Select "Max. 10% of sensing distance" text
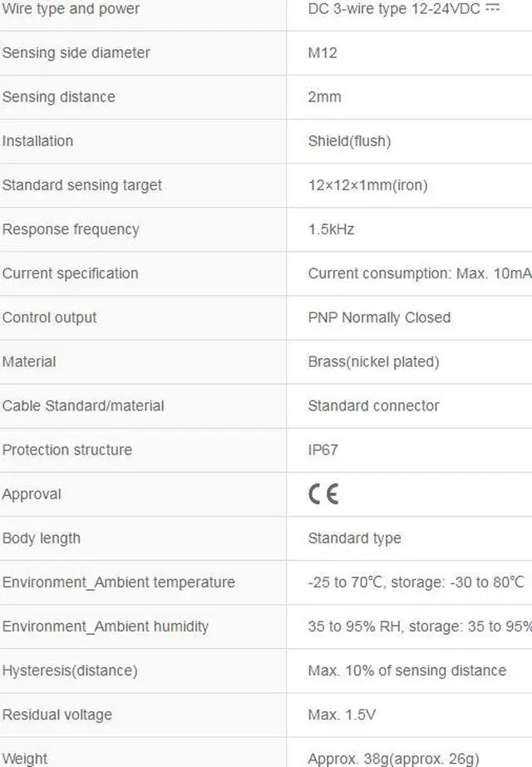The image size is (532, 767). [x=406, y=671]
